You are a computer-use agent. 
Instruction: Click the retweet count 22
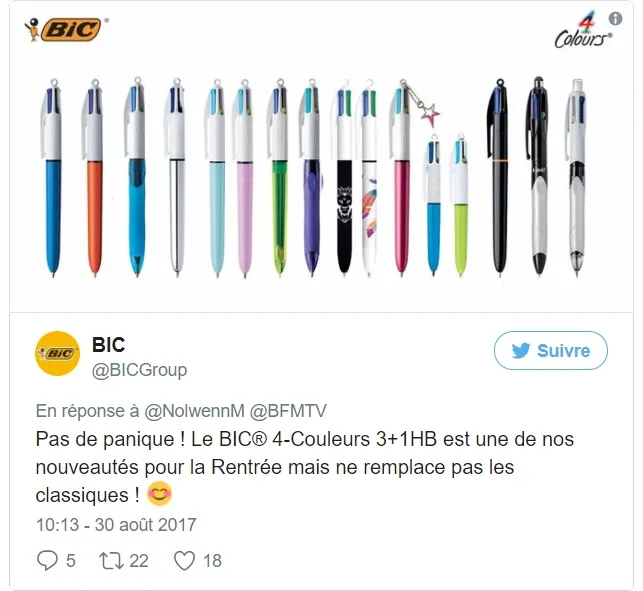pos(139,561)
